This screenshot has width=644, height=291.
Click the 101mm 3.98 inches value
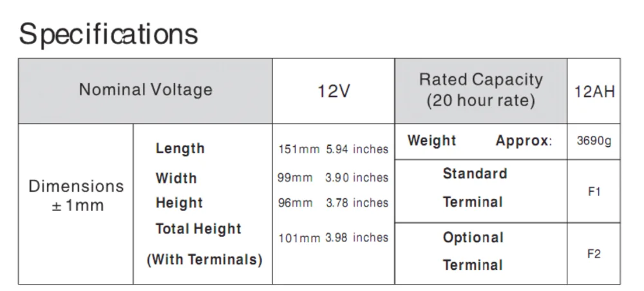click(x=333, y=238)
